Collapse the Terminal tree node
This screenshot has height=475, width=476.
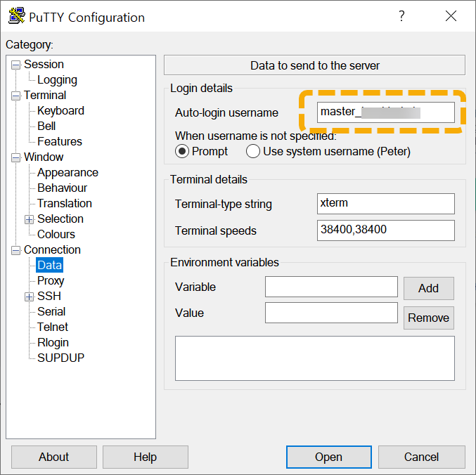(15, 96)
